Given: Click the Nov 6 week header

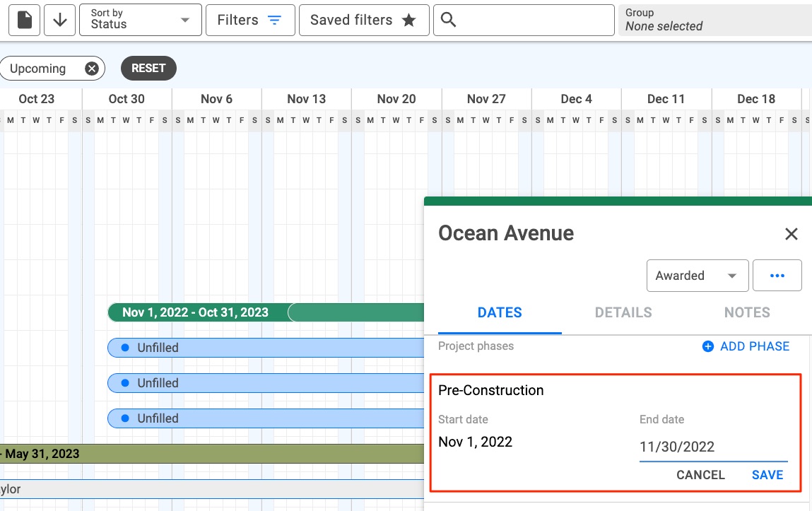Looking at the screenshot, I should (216, 99).
